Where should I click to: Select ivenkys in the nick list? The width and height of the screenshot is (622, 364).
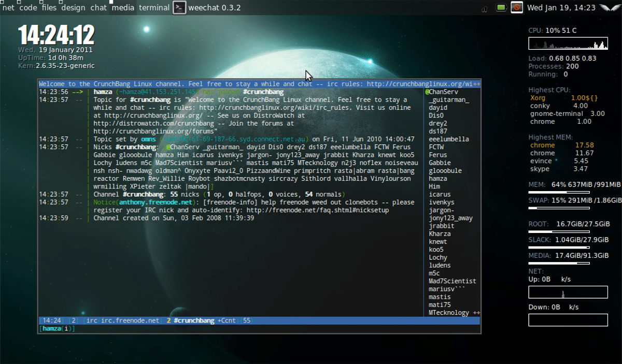point(442,202)
